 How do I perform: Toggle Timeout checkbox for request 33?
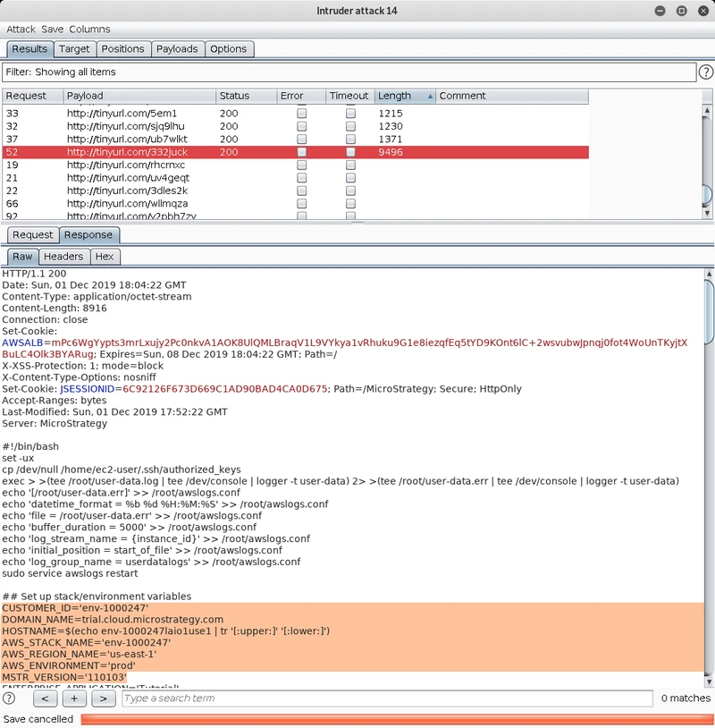(350, 114)
